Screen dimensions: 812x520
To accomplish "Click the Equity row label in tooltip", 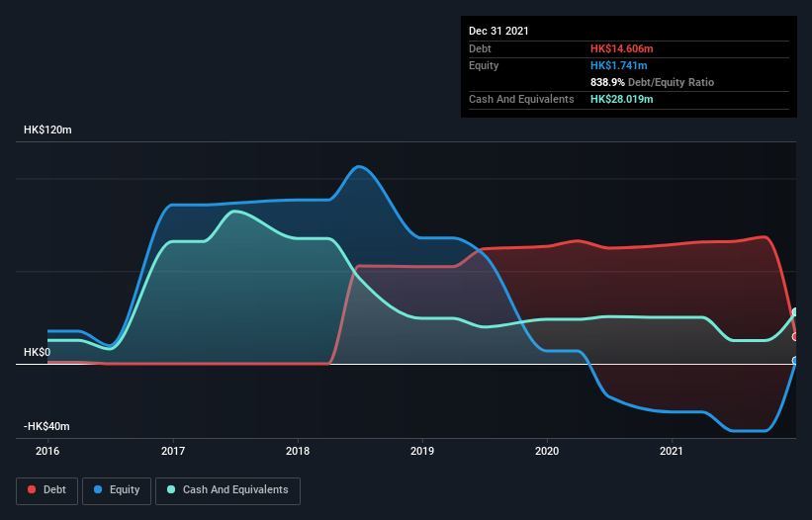I will [x=484, y=65].
